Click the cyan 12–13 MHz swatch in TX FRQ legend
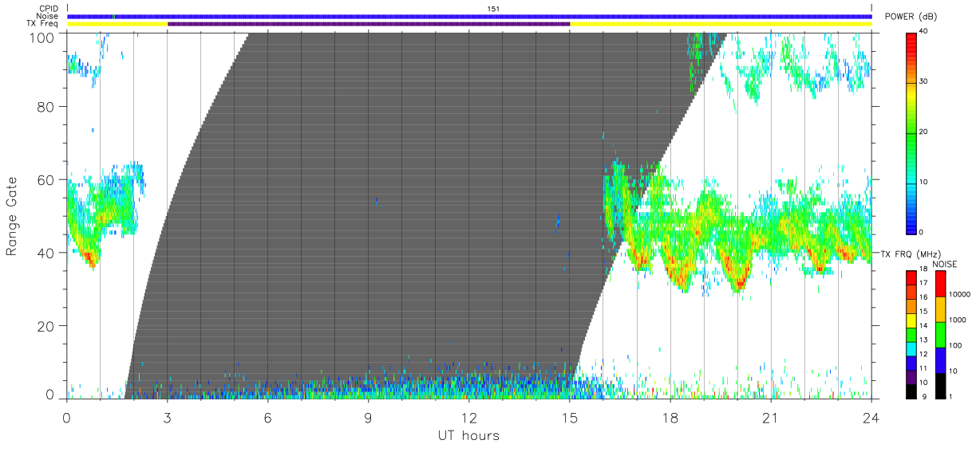 pos(911,348)
